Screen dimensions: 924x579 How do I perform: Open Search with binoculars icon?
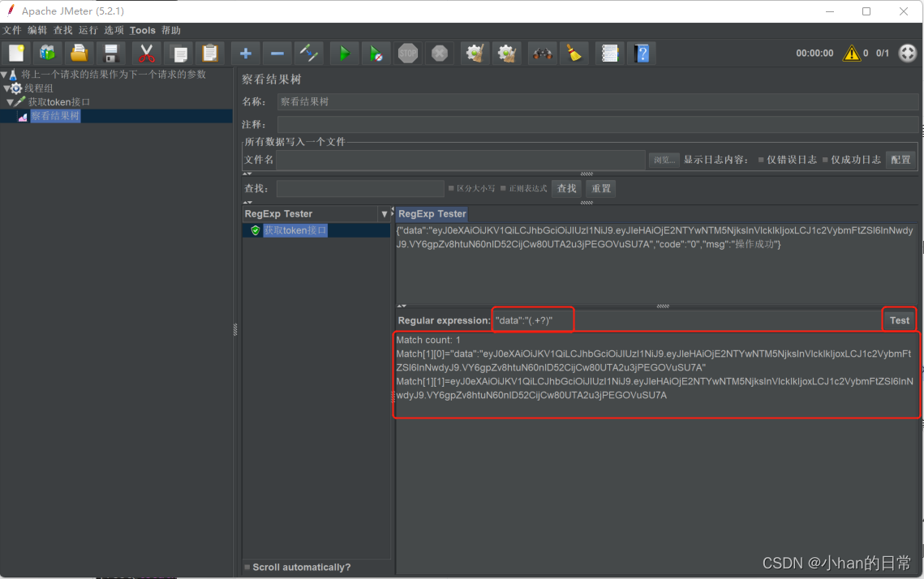coord(542,53)
